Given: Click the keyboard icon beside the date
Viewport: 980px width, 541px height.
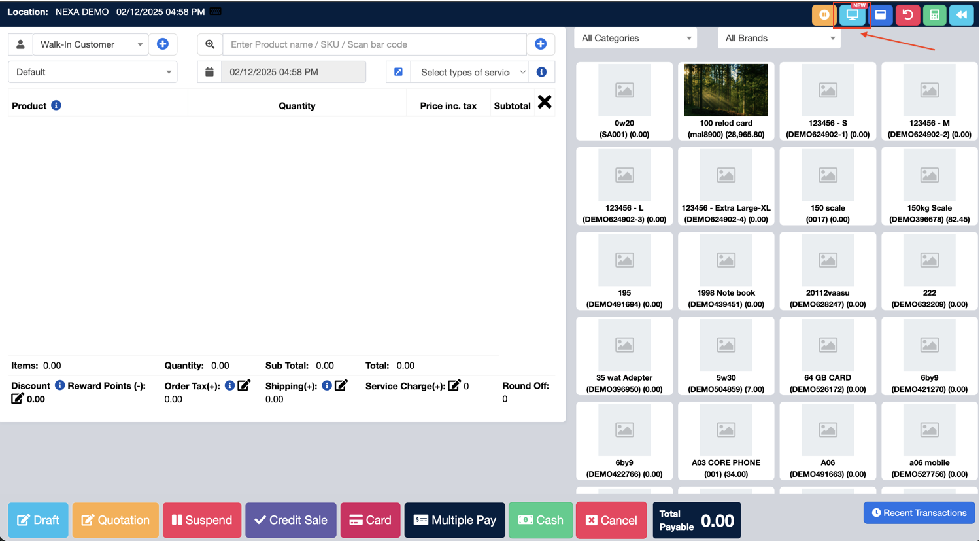Looking at the screenshot, I should (216, 12).
